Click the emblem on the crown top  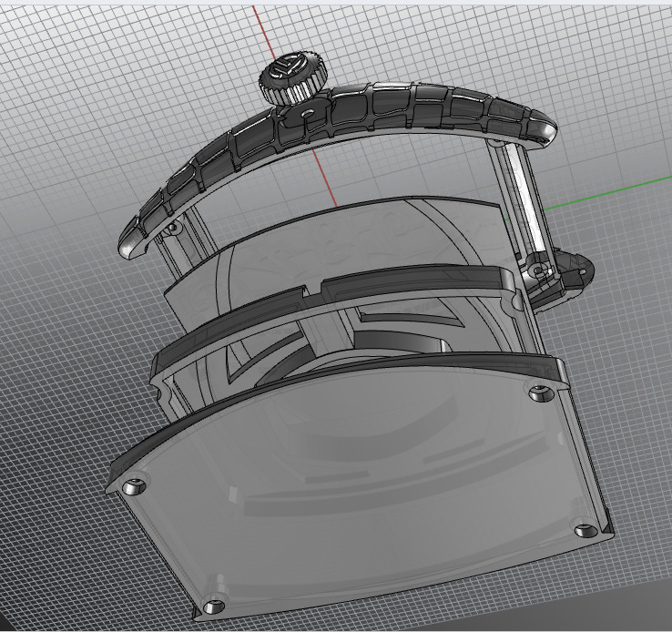[x=289, y=65]
